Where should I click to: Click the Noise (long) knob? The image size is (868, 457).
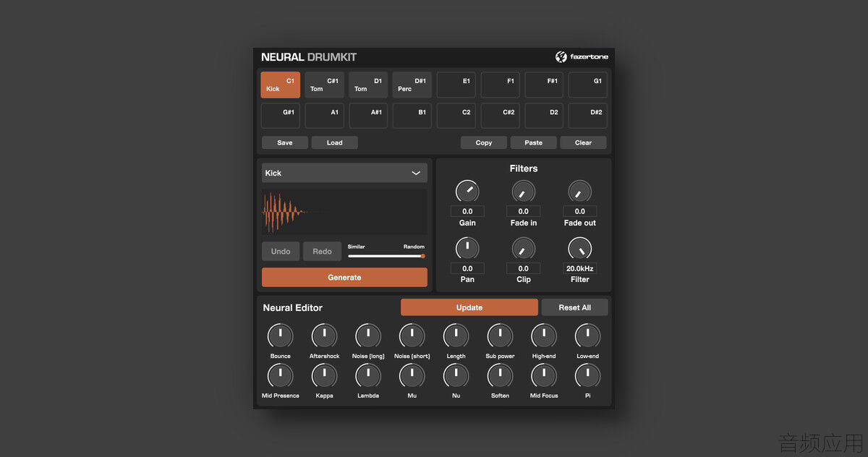[368, 336]
